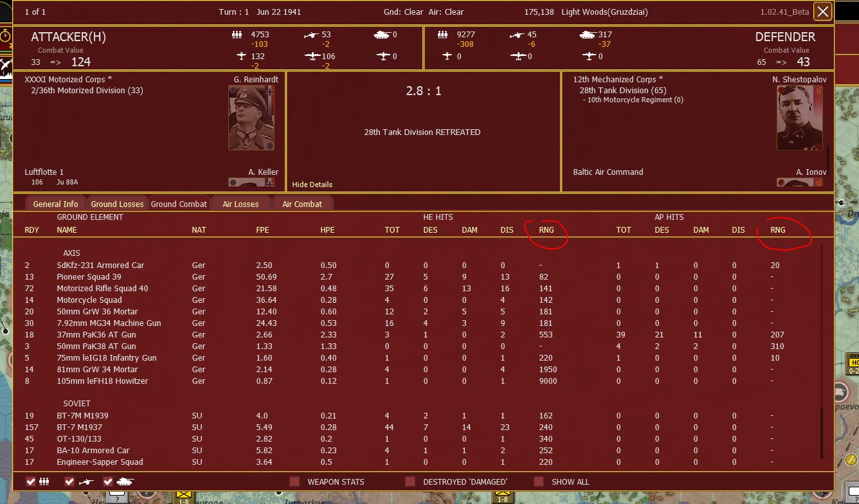
Task: Select the 81mm GrW 34 Mortar row
Action: click(x=417, y=370)
